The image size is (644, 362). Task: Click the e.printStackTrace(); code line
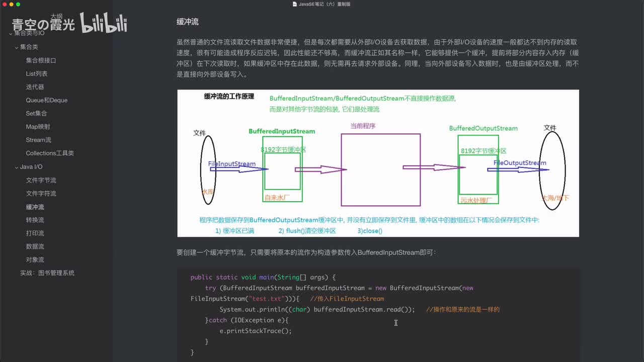(256, 331)
